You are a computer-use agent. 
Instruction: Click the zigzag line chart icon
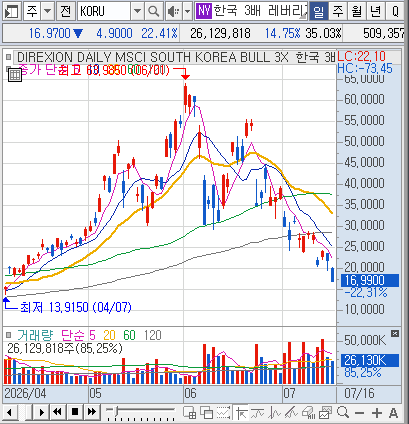pyautogui.click(x=275, y=413)
